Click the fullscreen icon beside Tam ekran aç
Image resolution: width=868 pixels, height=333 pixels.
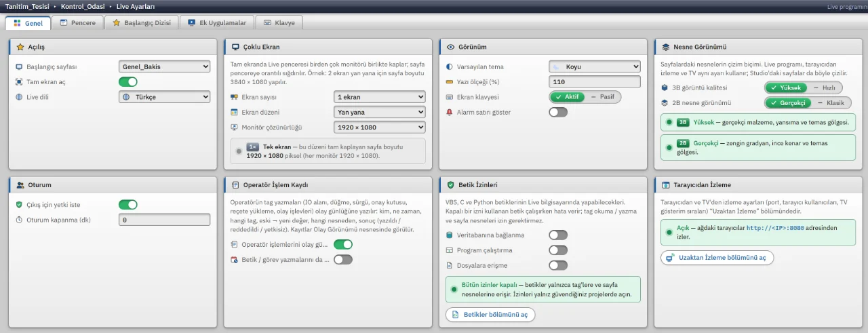pyautogui.click(x=19, y=82)
